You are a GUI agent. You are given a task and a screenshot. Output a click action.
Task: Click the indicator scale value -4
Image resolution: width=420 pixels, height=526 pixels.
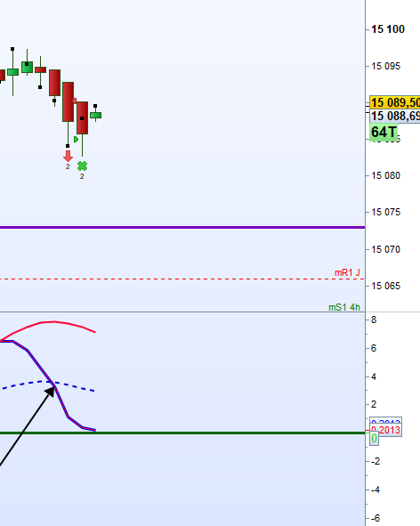[x=376, y=490]
